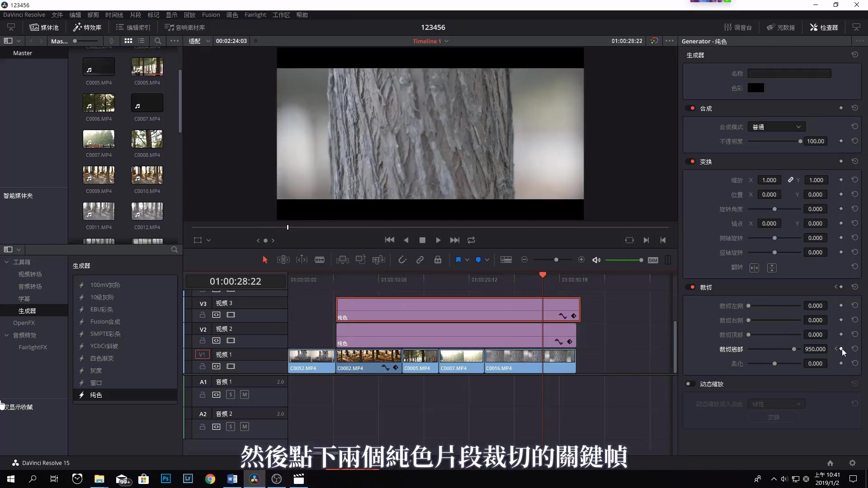Open the 调音台 mixer panel
Screen dimensions: 868x488
739,27
